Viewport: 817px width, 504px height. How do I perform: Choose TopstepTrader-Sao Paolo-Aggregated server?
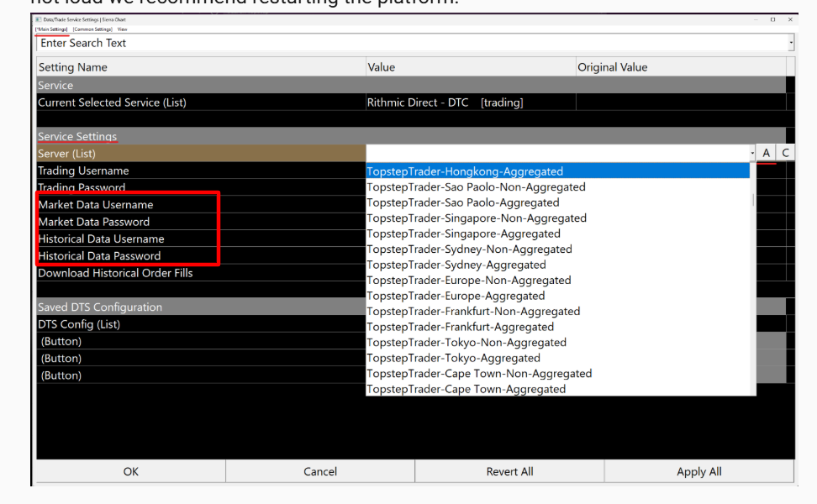click(x=558, y=202)
